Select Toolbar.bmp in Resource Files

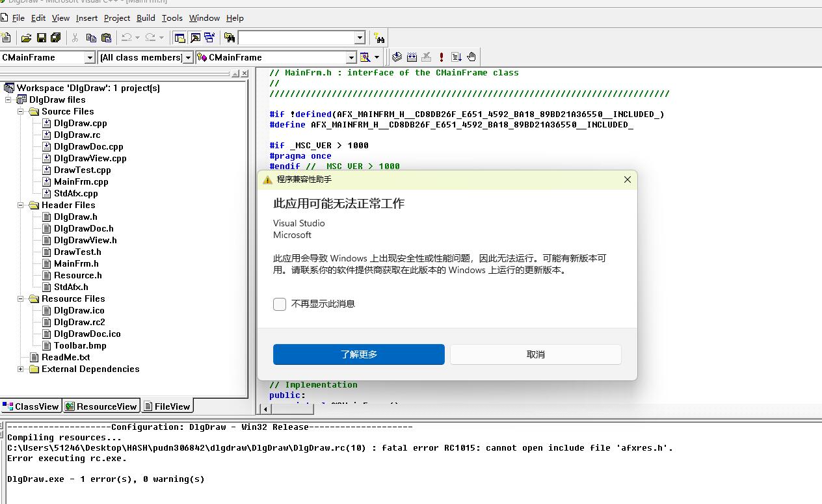pyautogui.click(x=80, y=345)
